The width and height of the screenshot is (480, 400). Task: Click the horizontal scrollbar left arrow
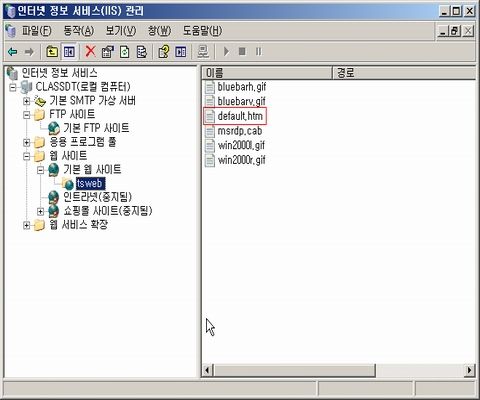[207, 370]
